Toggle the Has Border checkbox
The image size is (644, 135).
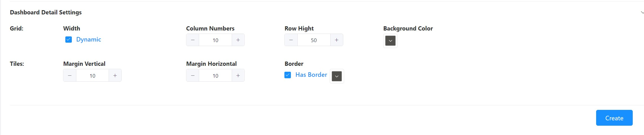click(x=288, y=75)
